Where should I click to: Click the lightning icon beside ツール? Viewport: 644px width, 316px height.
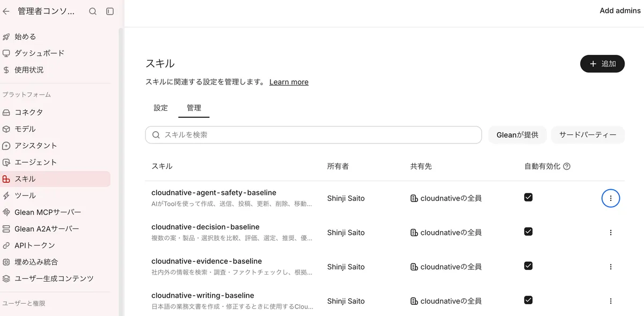(x=6, y=196)
